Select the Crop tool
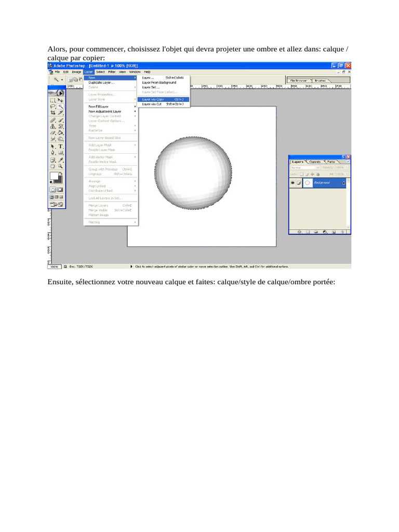 click(52, 112)
